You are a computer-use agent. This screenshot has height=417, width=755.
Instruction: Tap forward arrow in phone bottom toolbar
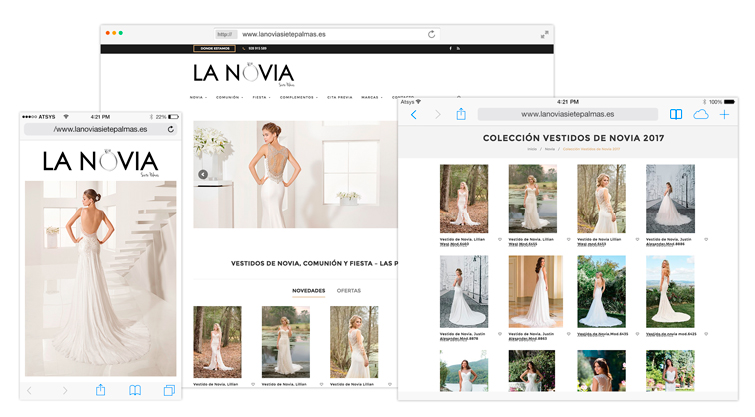[x=65, y=391]
